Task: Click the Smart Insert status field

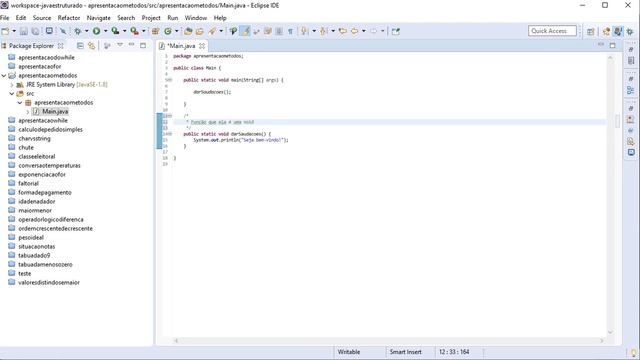Action: [x=405, y=352]
